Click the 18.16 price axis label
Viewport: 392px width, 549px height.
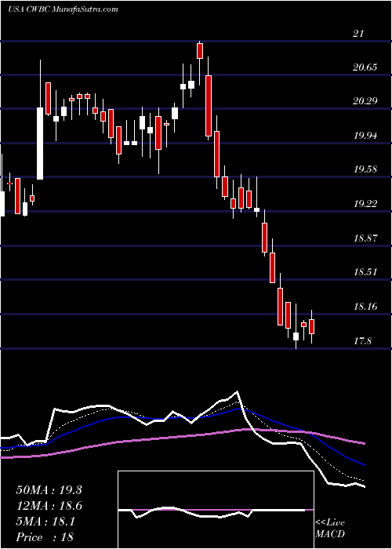[365, 307]
